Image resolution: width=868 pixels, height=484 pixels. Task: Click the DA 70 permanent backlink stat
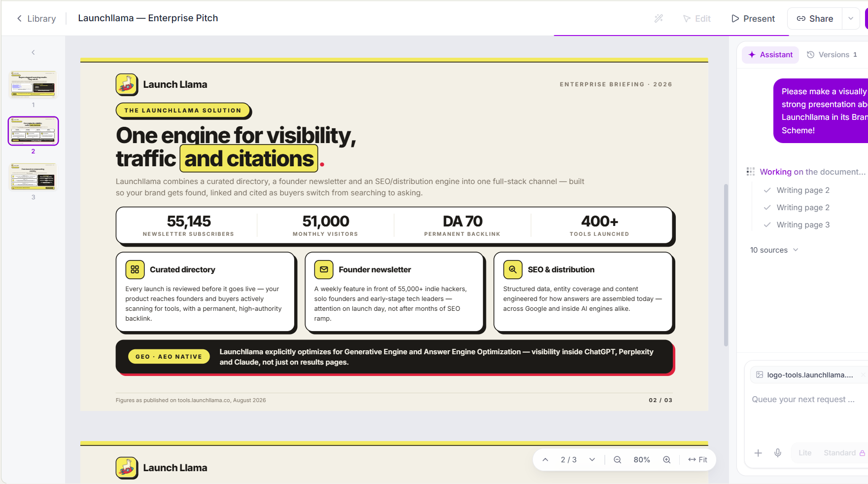[462, 225]
